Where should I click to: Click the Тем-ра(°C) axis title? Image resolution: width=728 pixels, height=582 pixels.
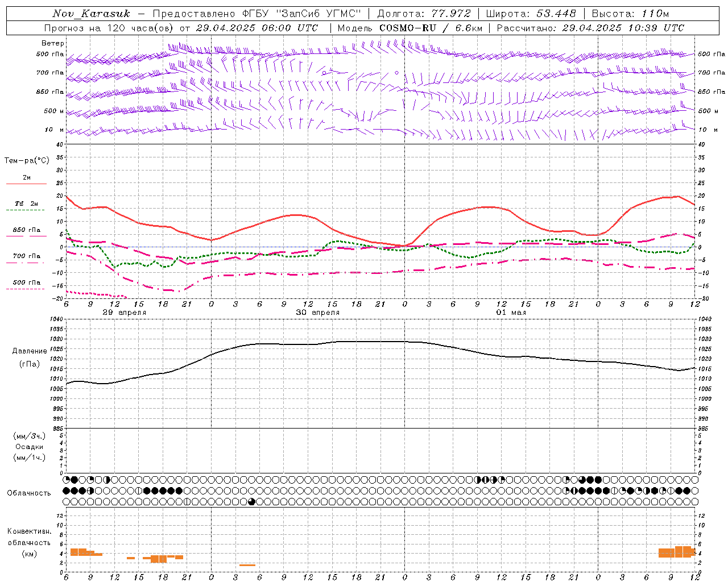(x=27, y=161)
